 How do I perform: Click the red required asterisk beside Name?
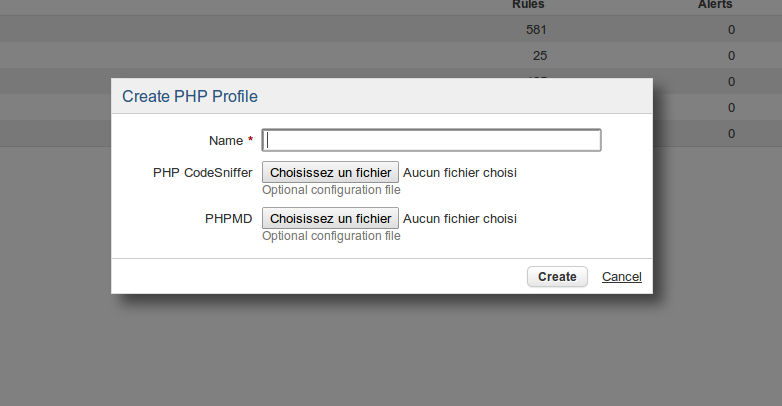(x=250, y=141)
